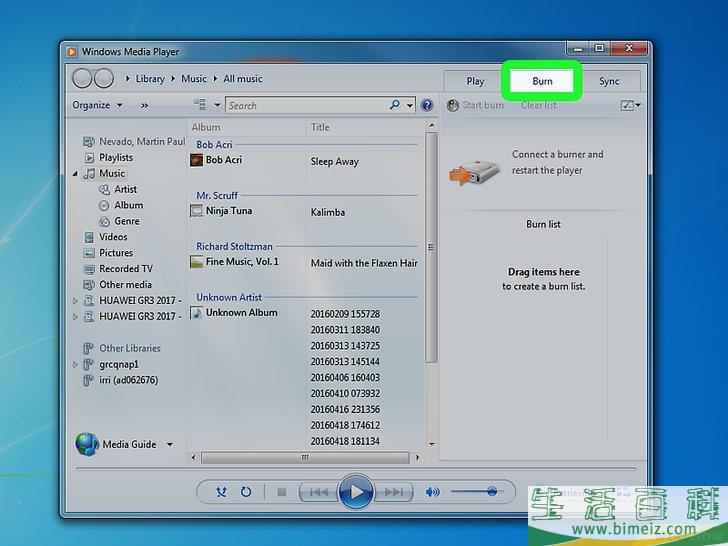Image resolution: width=728 pixels, height=546 pixels.
Task: Click the Next track button
Action: tap(393, 492)
